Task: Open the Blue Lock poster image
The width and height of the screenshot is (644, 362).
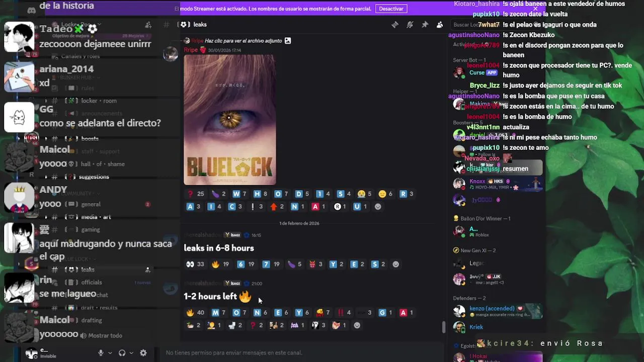Action: click(x=229, y=120)
